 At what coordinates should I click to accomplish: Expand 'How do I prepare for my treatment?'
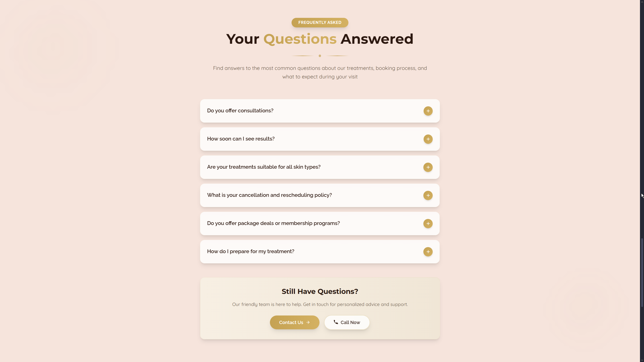251,251
